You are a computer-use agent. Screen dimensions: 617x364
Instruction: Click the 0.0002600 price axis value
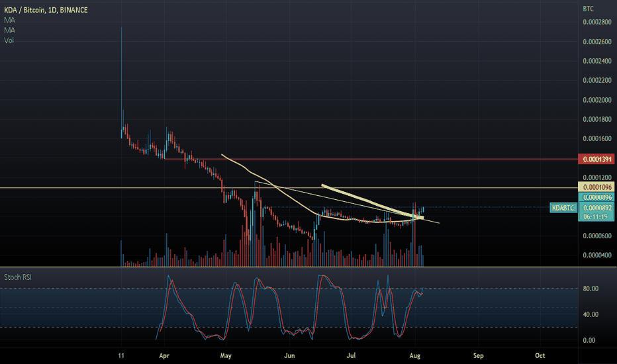pyautogui.click(x=597, y=42)
